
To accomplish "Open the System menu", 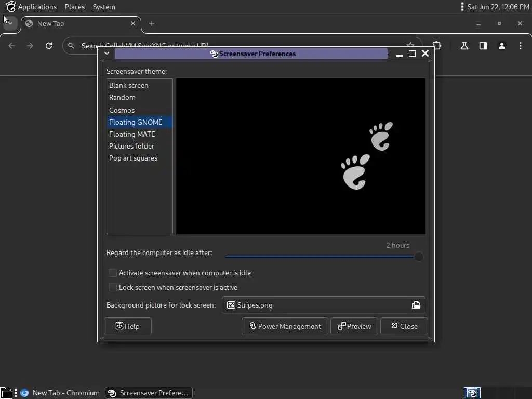I will [x=104, y=7].
